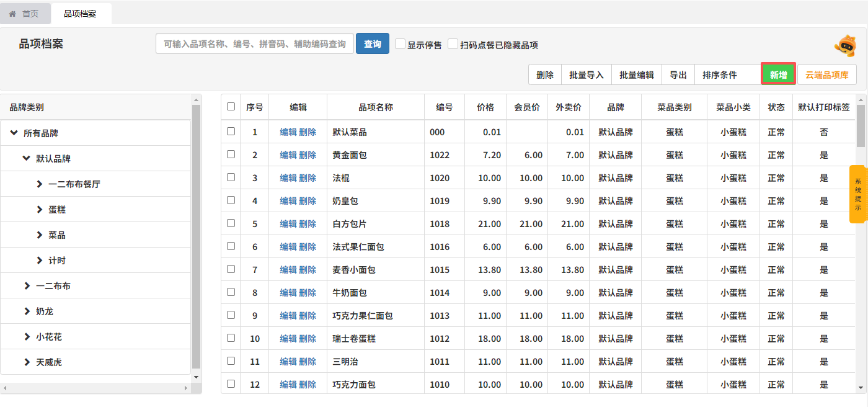Click 删除 link for 巧克力面包 row
The image size is (868, 407).
308,384
